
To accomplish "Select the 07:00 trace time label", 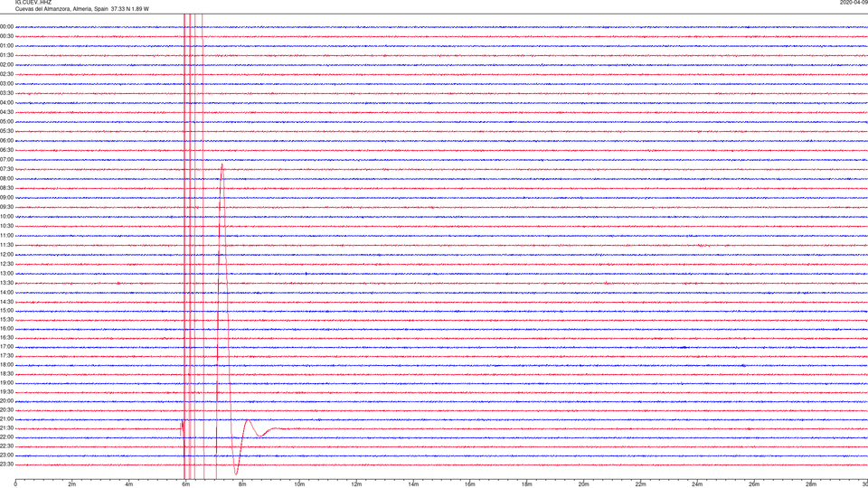I will point(6,159).
